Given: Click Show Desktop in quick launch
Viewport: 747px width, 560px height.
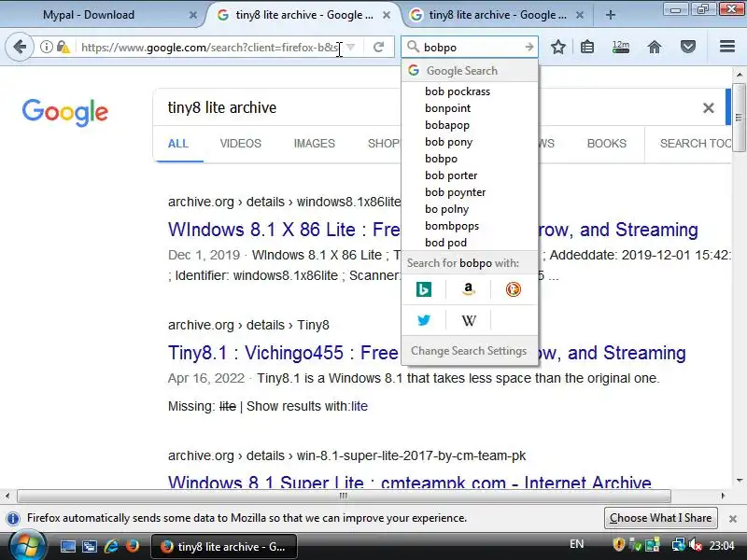Looking at the screenshot, I should pos(67,546).
